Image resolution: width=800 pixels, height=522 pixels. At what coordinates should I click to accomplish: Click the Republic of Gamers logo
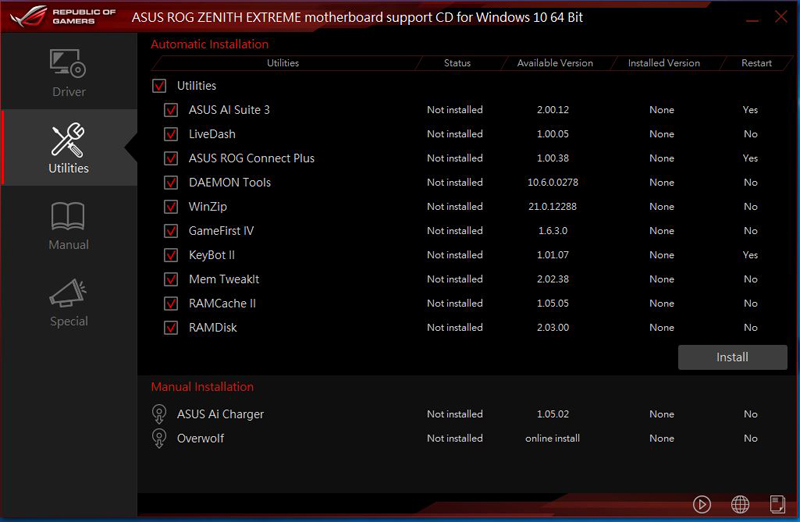click(x=62, y=19)
